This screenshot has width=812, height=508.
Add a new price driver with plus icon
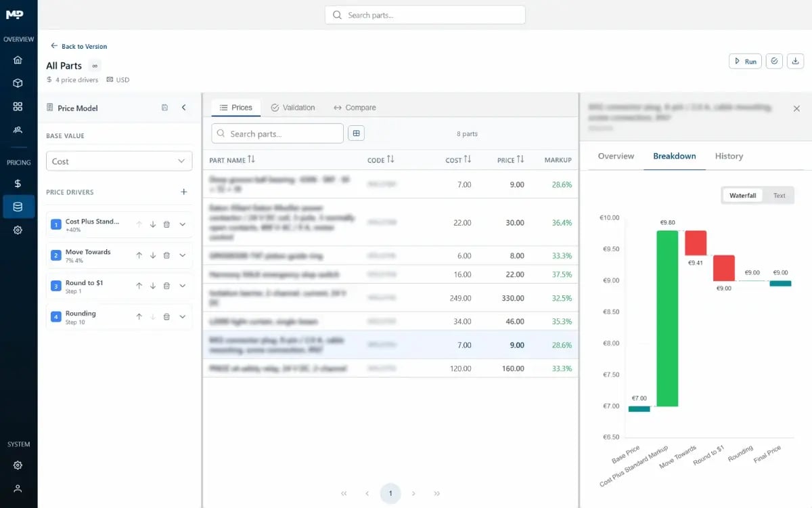[x=183, y=192]
